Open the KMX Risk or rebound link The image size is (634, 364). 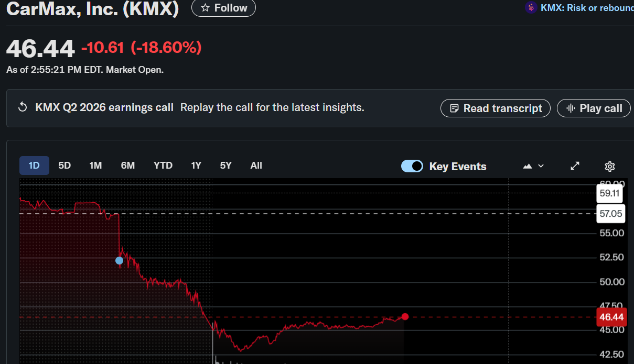coord(587,8)
